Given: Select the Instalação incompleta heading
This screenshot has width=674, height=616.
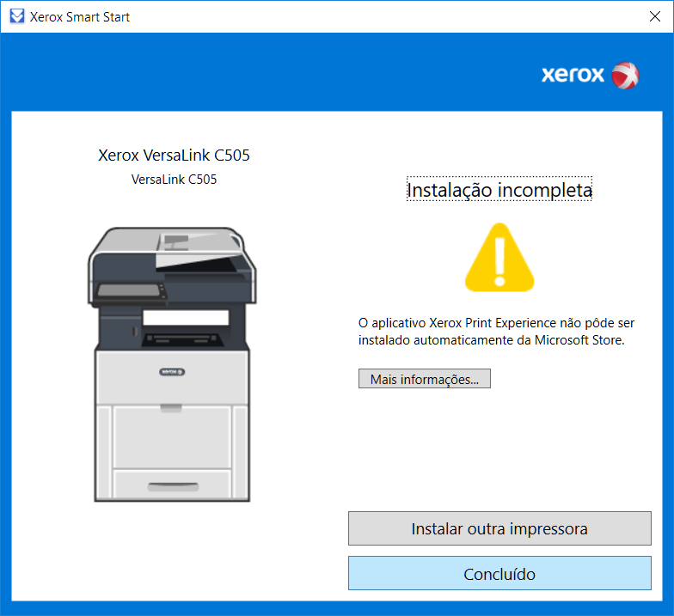Looking at the screenshot, I should pos(499,189).
